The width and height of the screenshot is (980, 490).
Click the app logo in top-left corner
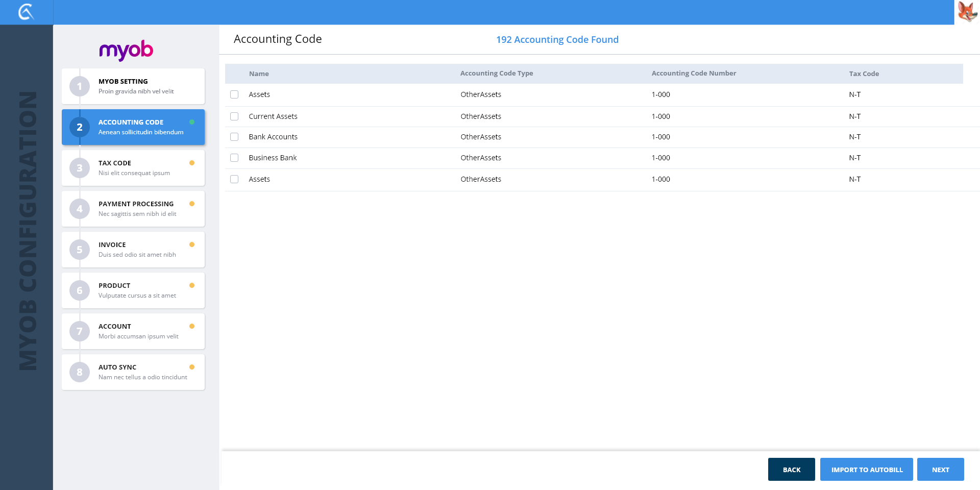[x=26, y=12]
